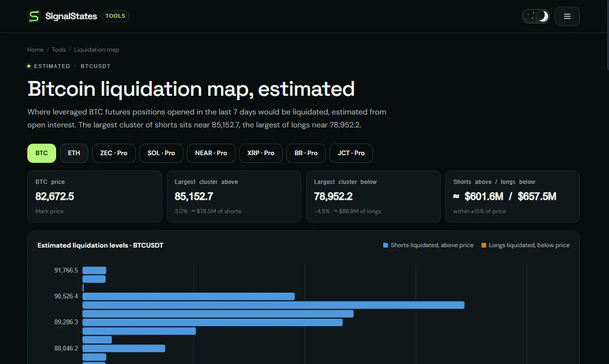Open the hamburger menu
Viewport: 609px width, 364px height.
point(567,16)
